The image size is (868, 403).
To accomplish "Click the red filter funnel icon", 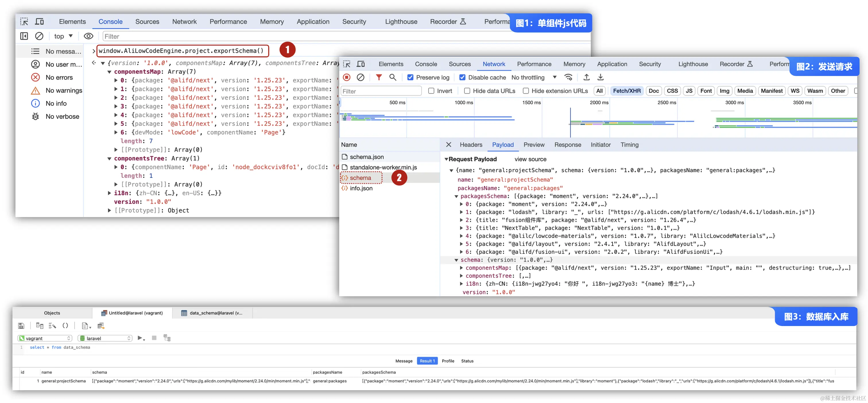I will click(379, 77).
